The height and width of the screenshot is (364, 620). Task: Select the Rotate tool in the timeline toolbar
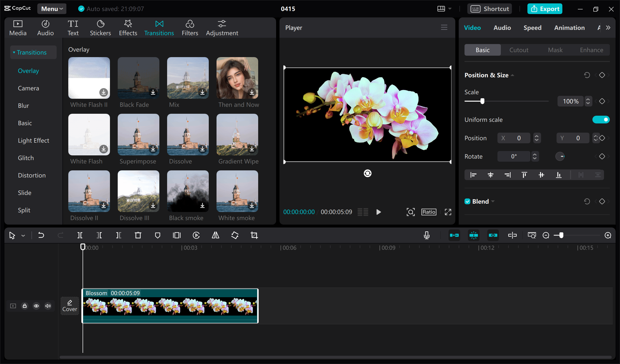(x=235, y=235)
